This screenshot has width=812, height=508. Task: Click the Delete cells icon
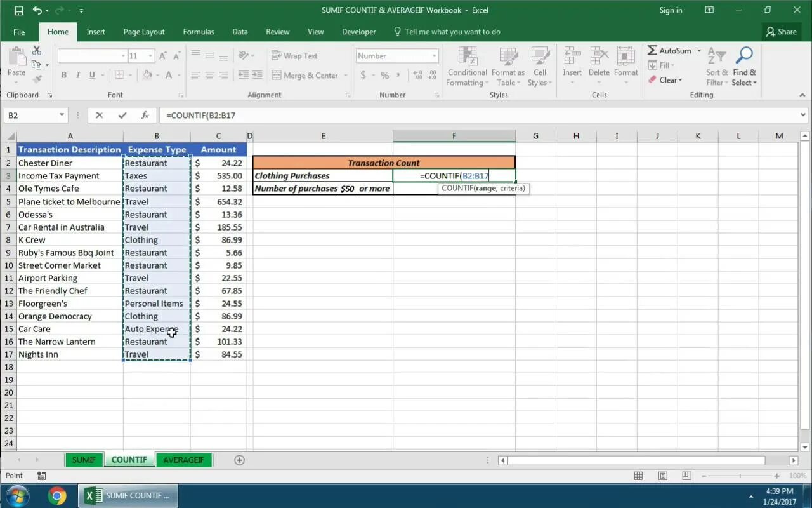click(x=598, y=56)
